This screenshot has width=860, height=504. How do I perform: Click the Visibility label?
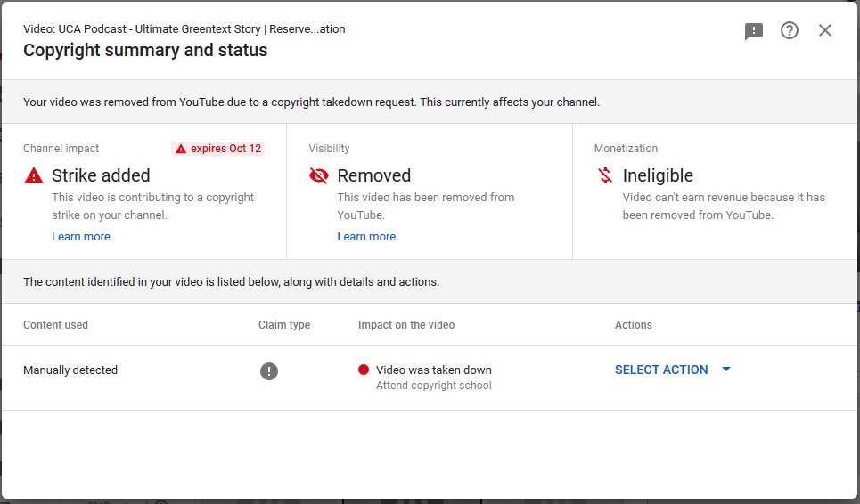click(x=329, y=149)
